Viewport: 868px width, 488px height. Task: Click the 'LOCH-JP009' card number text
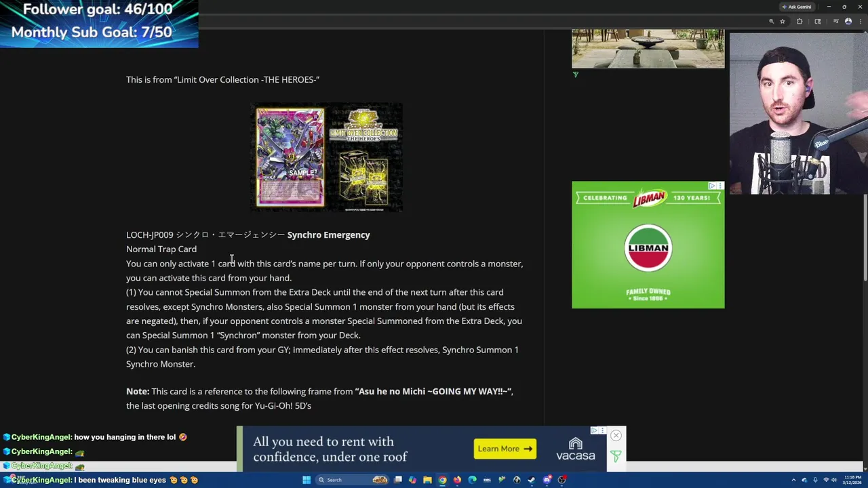coord(150,235)
